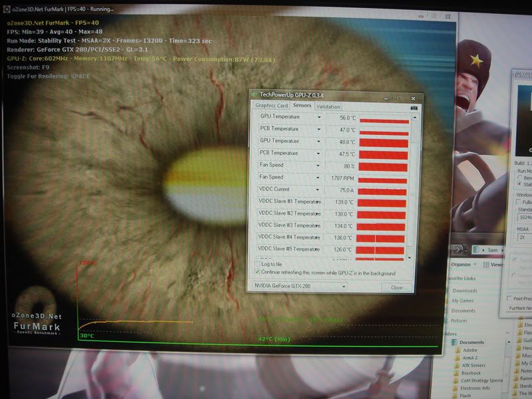
Task: Switch to the Graphics Card tab
Action: (x=272, y=106)
